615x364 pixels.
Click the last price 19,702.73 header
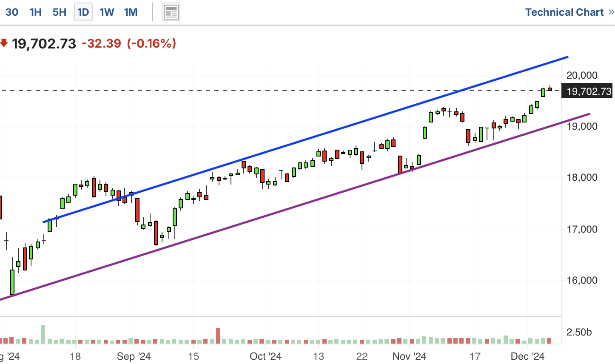pyautogui.click(x=44, y=43)
